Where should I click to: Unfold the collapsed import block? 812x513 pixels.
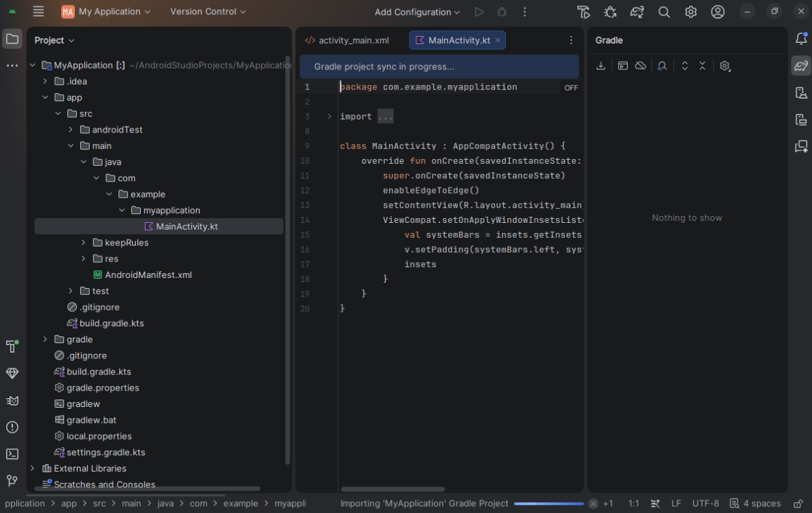click(x=329, y=116)
